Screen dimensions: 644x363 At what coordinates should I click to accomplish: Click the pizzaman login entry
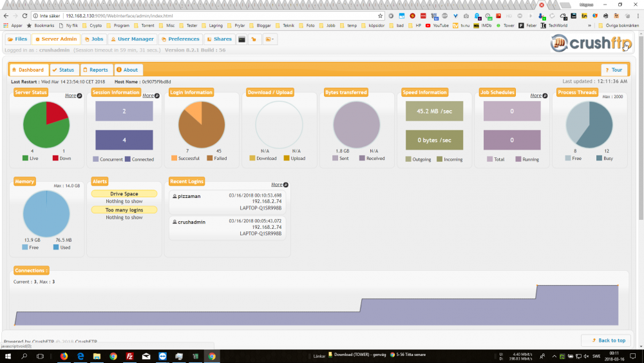coord(227,202)
